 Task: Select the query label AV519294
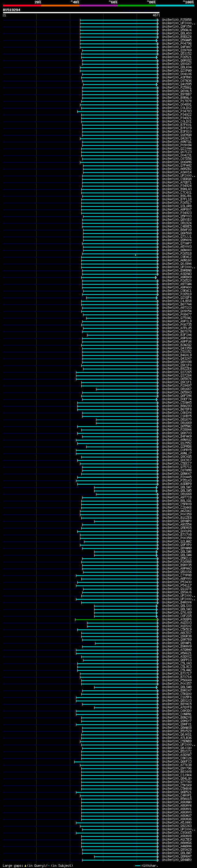(11, 10)
